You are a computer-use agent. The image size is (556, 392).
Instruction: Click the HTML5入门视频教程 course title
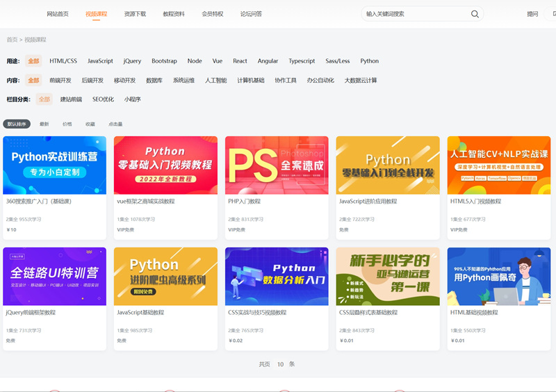point(475,202)
